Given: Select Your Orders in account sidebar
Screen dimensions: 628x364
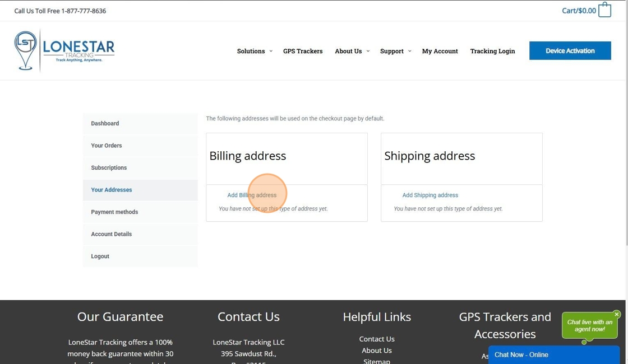Looking at the screenshot, I should click(x=140, y=146).
